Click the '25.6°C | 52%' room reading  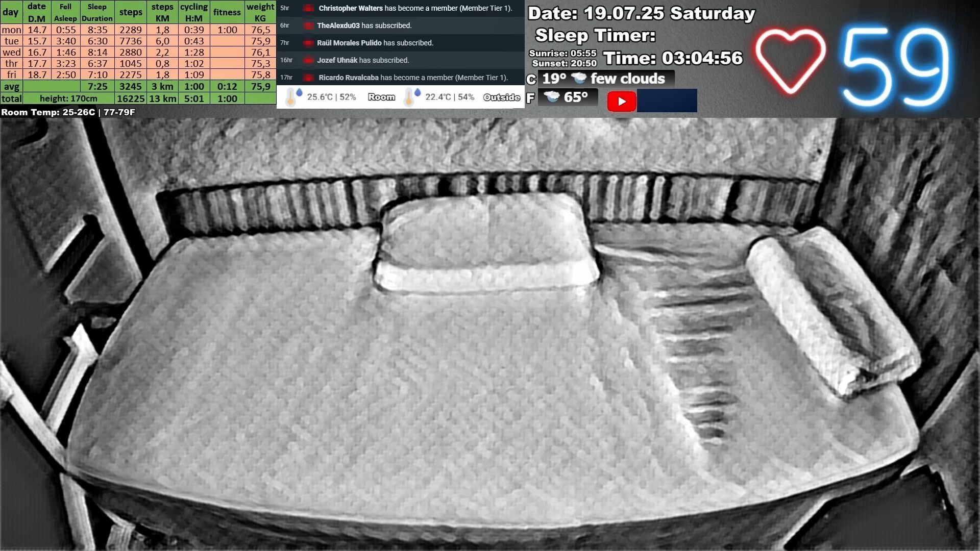tap(331, 97)
